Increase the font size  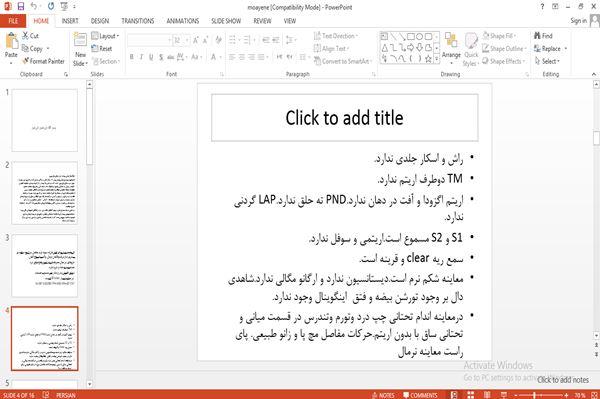pos(196,40)
